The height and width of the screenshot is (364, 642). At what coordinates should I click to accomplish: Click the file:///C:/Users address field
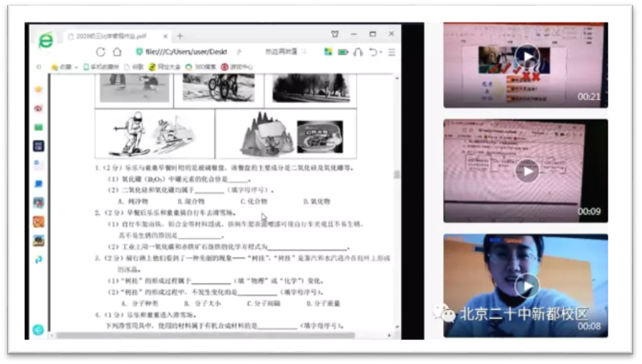click(186, 52)
